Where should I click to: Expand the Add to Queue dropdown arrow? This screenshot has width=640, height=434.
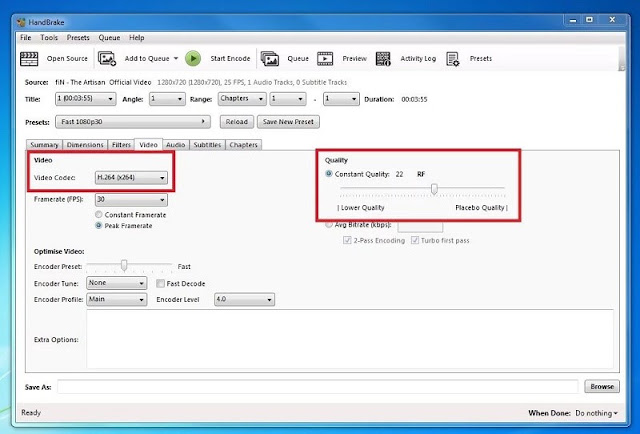point(176,58)
